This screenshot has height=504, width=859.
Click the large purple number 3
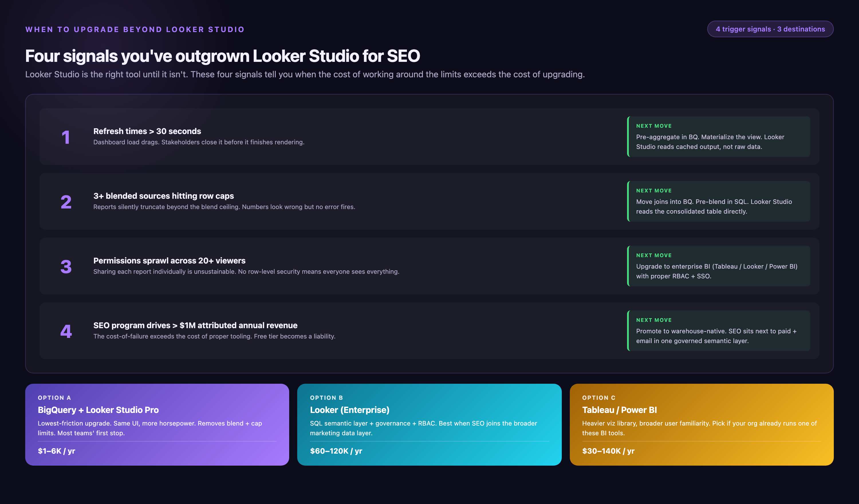[x=66, y=267]
